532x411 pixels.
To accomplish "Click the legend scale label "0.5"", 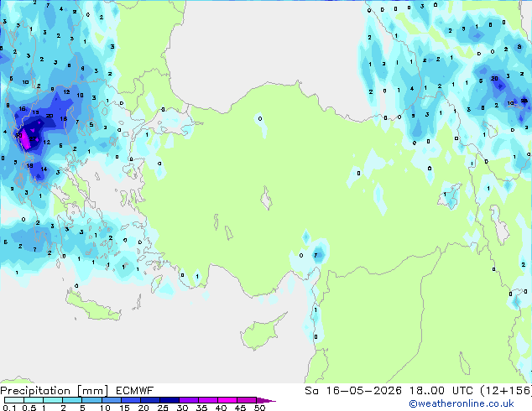I will click(29, 408).
